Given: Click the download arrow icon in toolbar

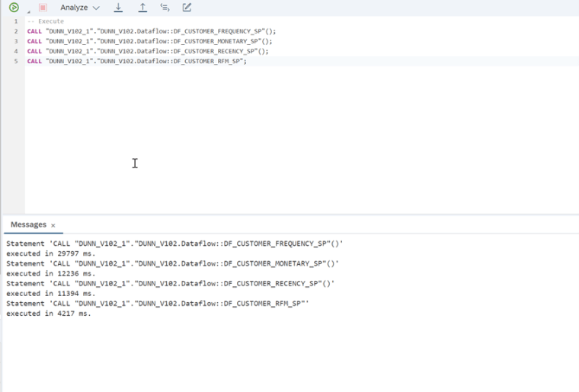Looking at the screenshot, I should tap(118, 8).
